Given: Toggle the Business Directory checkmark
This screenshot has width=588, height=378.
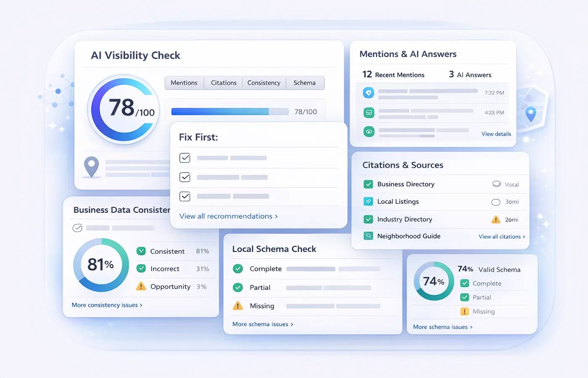Looking at the screenshot, I should point(368,184).
